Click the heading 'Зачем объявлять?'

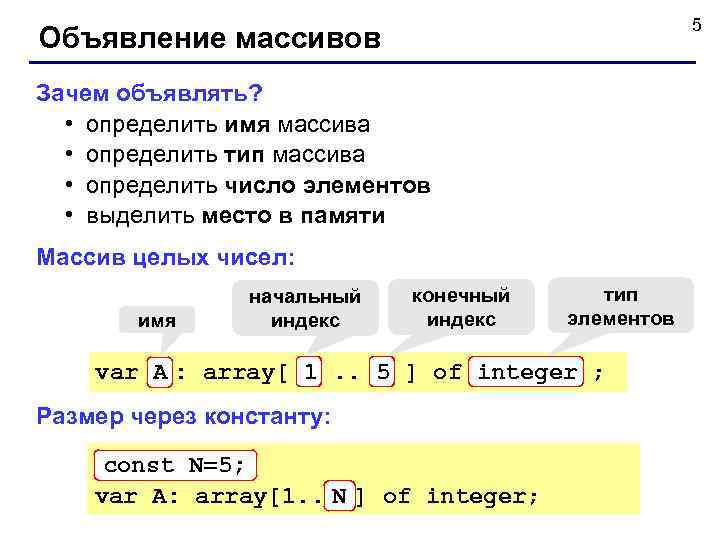[x=149, y=93]
